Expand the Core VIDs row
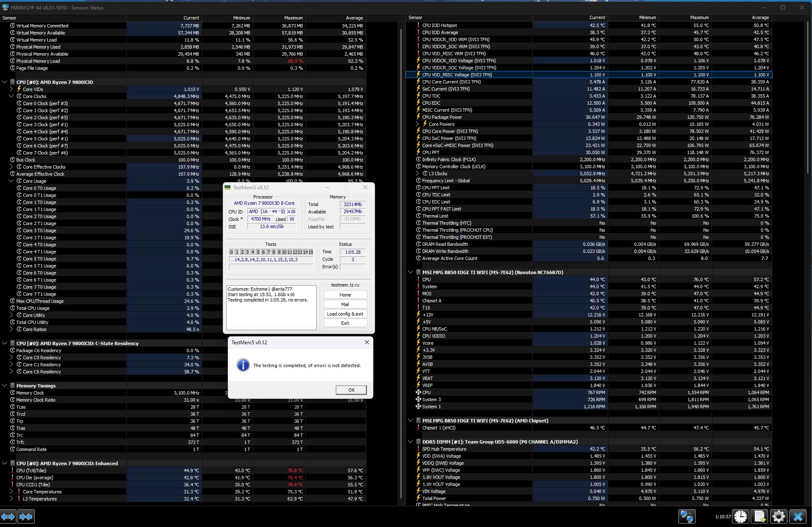Image resolution: width=812 pixels, height=527 pixels. pyautogui.click(x=12, y=89)
